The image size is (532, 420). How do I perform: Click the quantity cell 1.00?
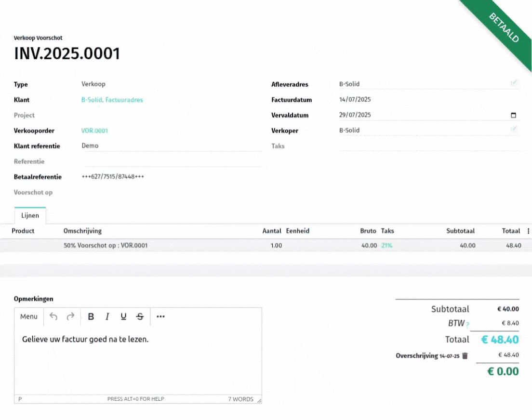click(x=276, y=245)
